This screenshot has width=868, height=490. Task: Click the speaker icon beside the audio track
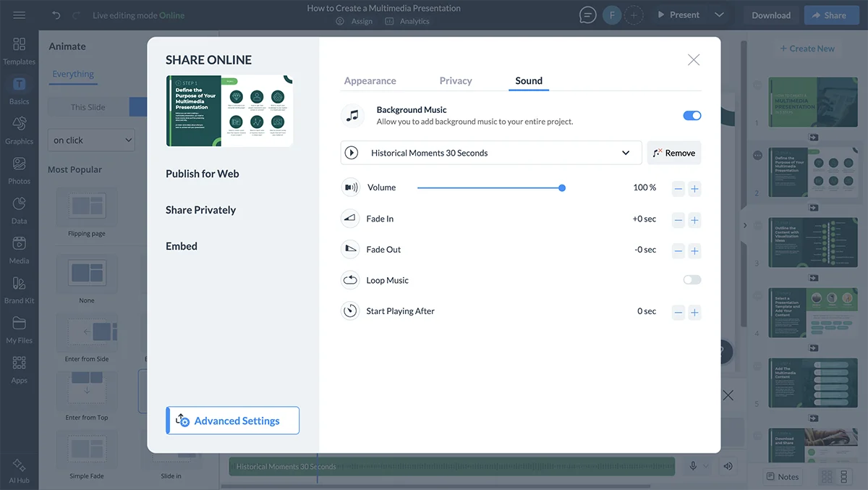click(728, 467)
